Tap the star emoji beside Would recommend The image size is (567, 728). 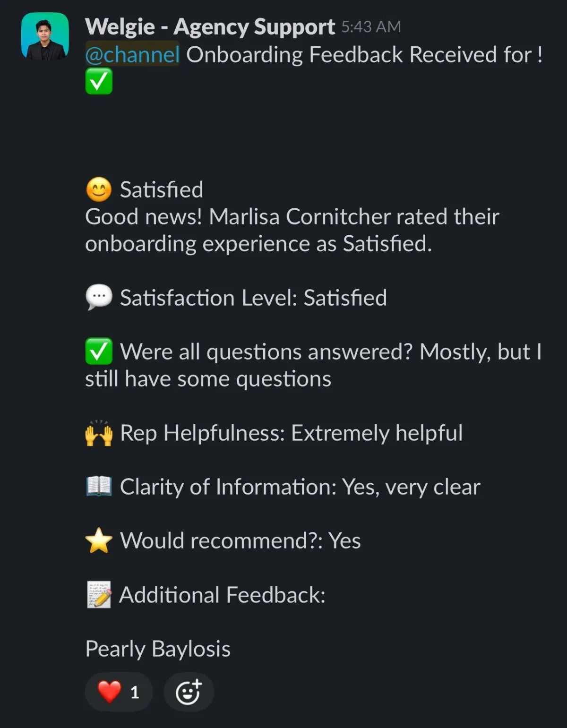(x=99, y=540)
